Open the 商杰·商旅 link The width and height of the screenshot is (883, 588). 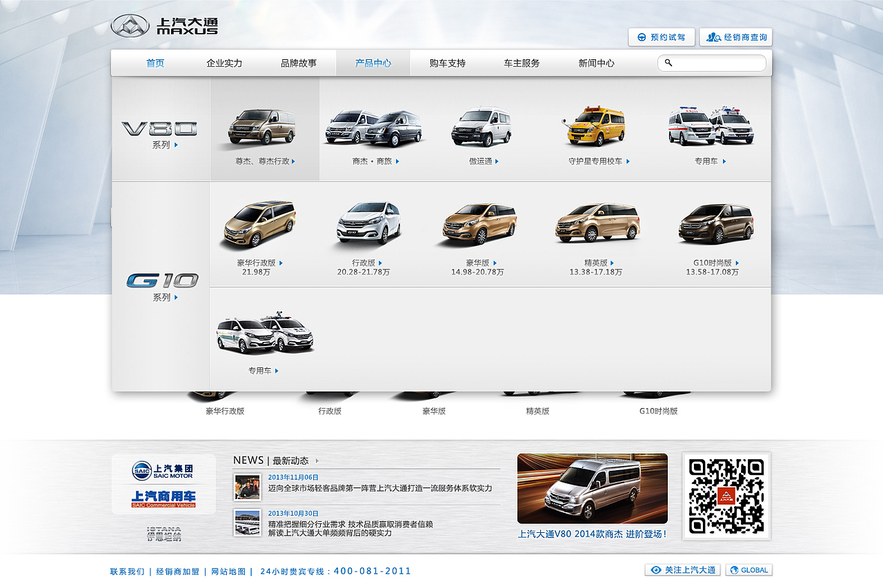tap(376, 161)
